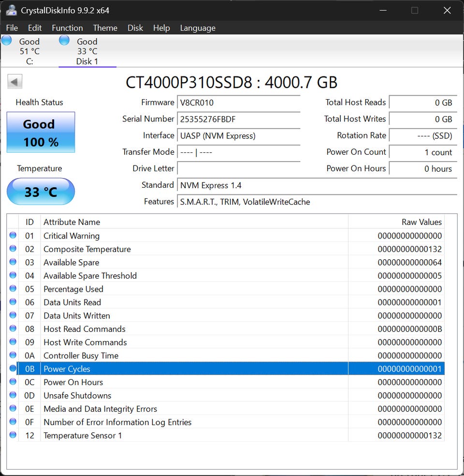The image size is (464, 476).
Task: Select the highlighted Power Cycles attribute name
Action: click(67, 369)
